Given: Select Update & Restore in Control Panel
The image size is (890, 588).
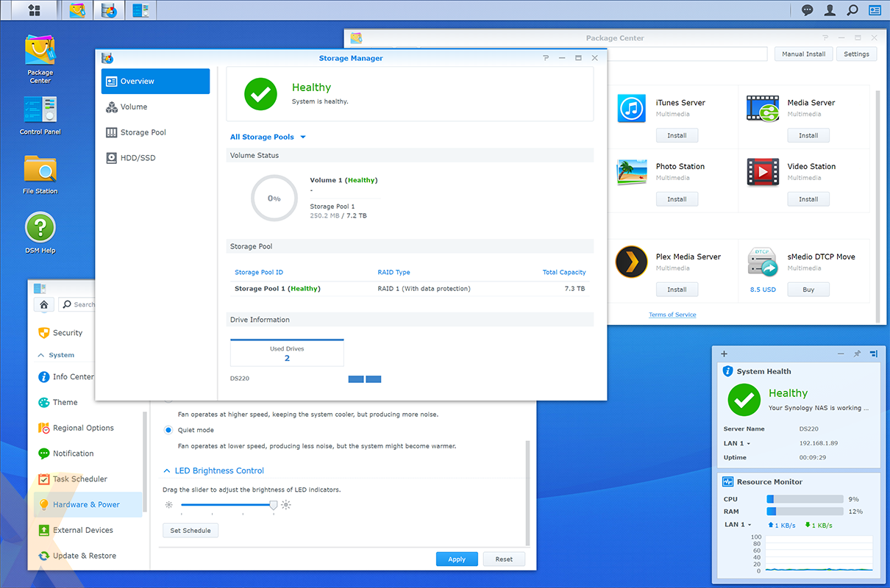Looking at the screenshot, I should pyautogui.click(x=88, y=556).
